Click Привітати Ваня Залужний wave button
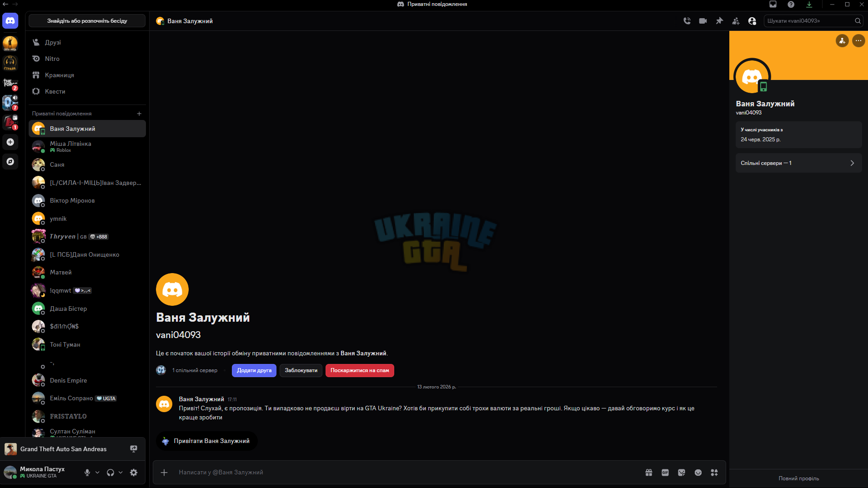 tap(207, 441)
